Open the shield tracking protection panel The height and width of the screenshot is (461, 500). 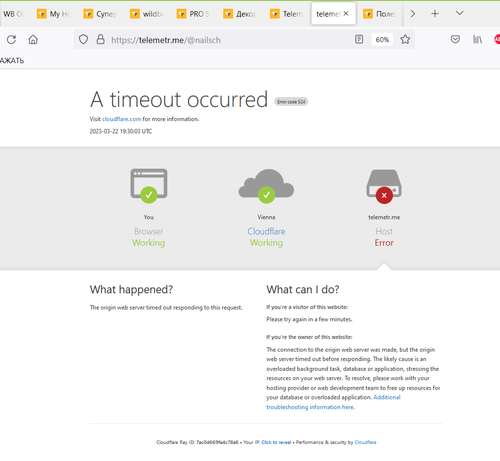pos(83,39)
